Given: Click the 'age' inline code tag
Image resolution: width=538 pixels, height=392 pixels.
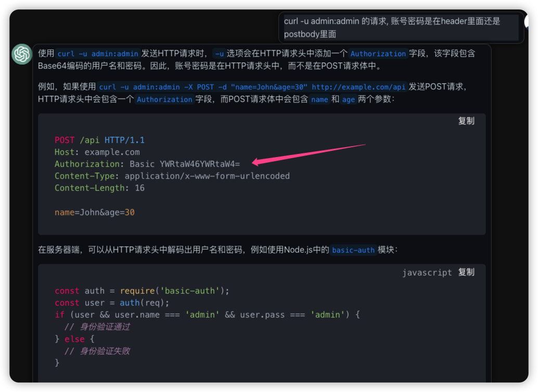Looking at the screenshot, I should click(x=348, y=99).
